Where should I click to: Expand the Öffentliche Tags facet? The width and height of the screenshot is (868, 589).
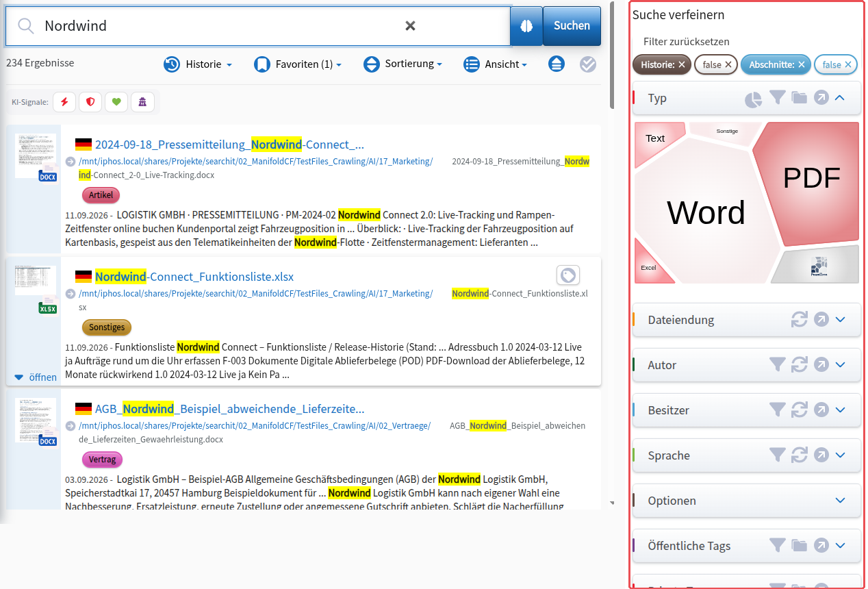point(841,546)
